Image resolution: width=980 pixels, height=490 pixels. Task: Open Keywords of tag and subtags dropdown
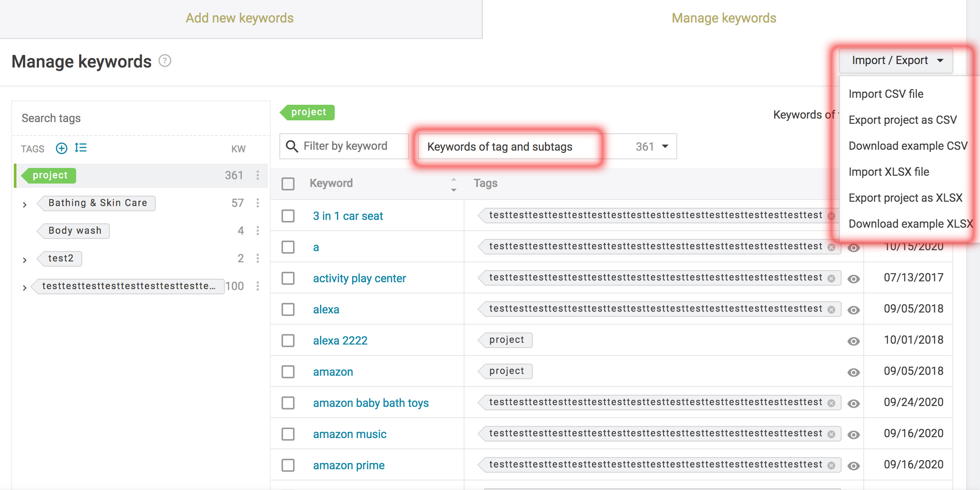[547, 147]
